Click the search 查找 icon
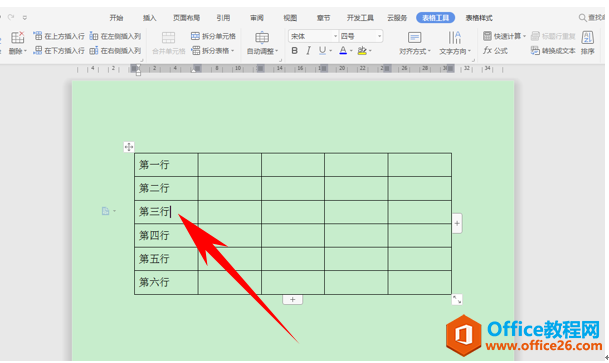The image size is (609, 363). 583,17
